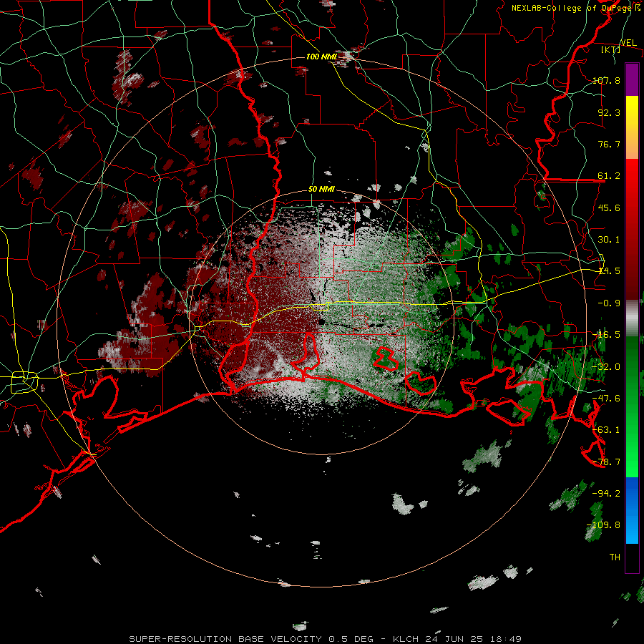Click the 14.5 value on velocity scale
Viewport: 644px width, 644px height.
pyautogui.click(x=609, y=271)
